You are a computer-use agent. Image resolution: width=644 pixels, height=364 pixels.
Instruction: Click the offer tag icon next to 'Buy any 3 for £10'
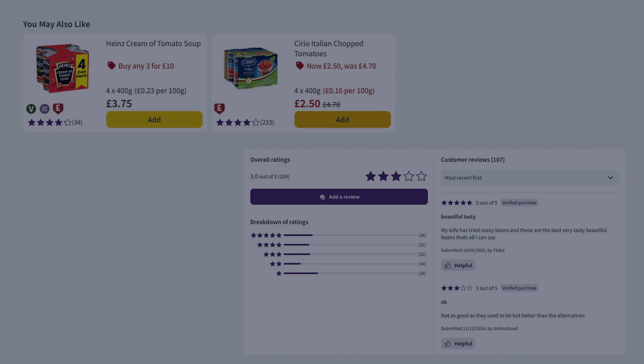(111, 66)
